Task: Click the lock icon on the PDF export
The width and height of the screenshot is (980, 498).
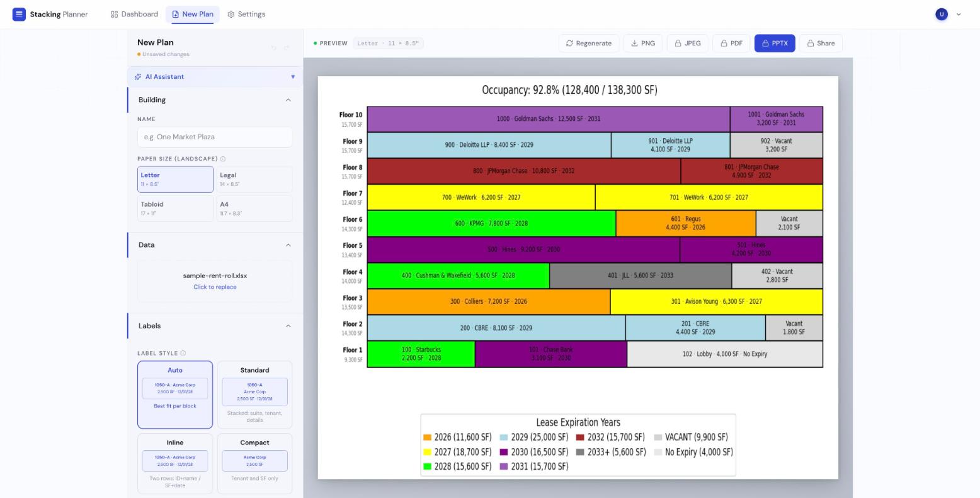Action: [x=724, y=43]
